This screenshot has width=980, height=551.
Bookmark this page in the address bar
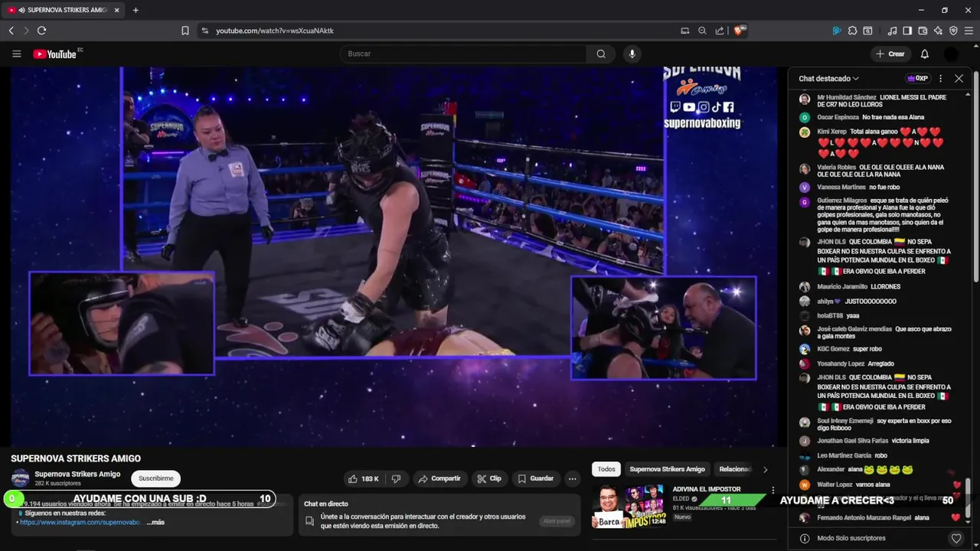coord(185,31)
